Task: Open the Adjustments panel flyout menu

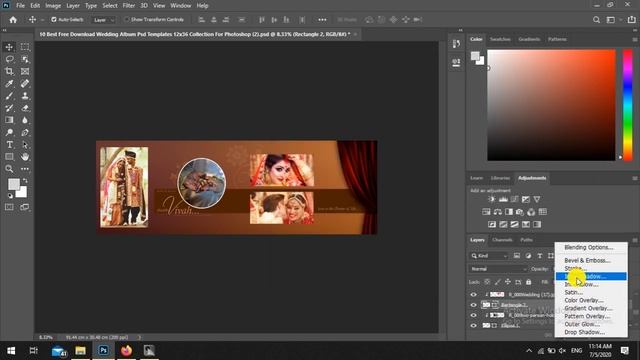Action: 635,178
